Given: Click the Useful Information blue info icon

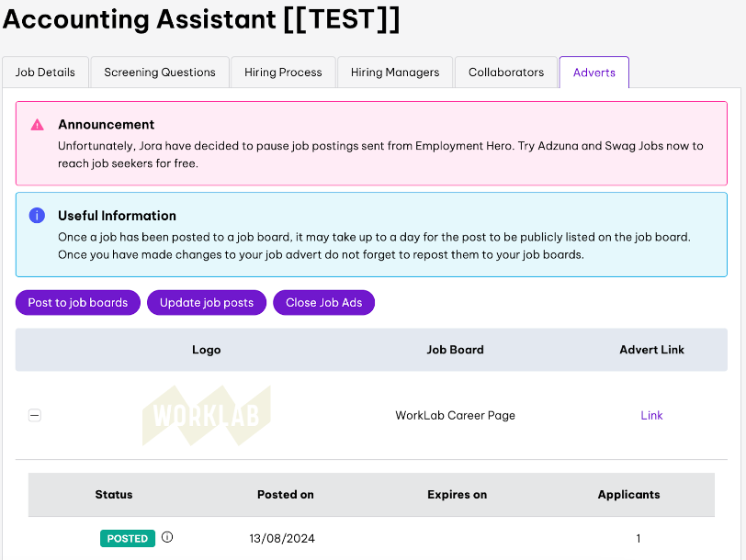Looking at the screenshot, I should click(x=38, y=216).
